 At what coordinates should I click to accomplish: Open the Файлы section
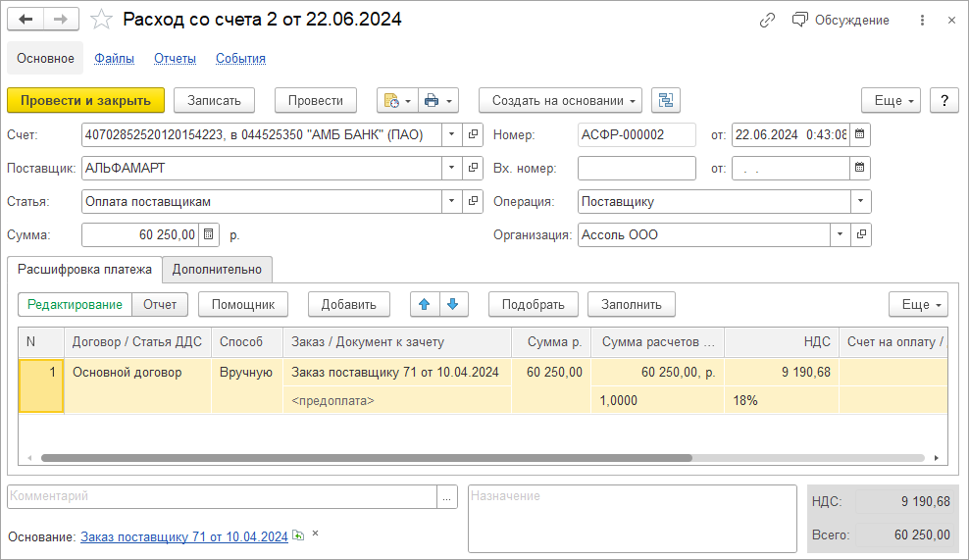pyautogui.click(x=114, y=58)
